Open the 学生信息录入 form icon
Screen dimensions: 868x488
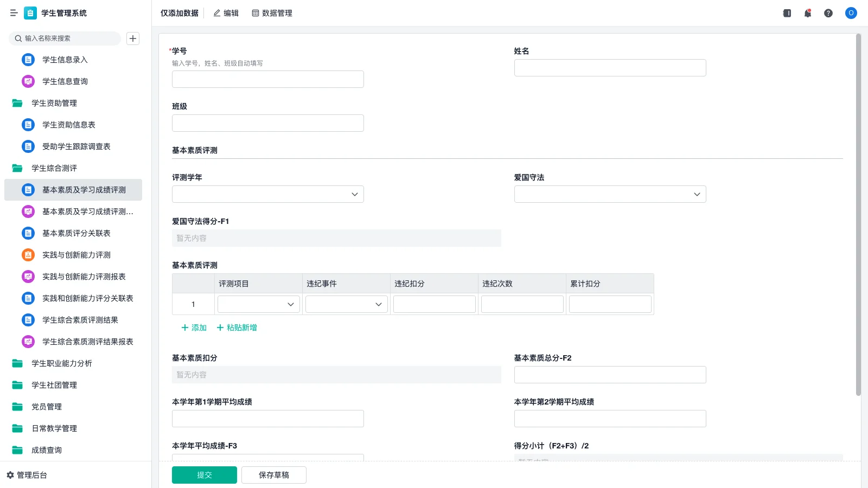click(x=28, y=60)
